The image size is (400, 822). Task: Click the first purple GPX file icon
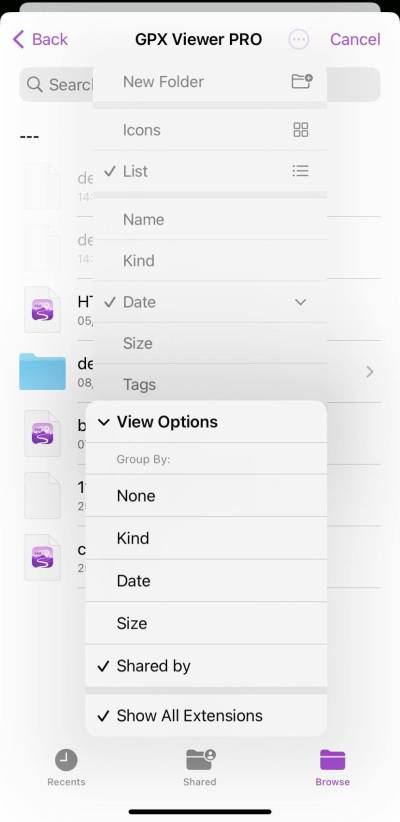42,310
